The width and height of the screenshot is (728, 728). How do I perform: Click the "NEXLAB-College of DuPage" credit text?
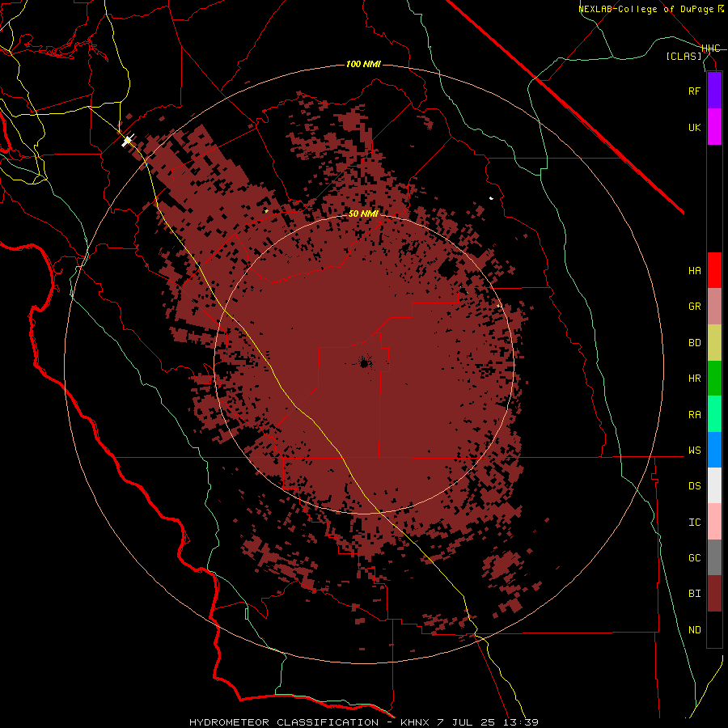point(645,9)
